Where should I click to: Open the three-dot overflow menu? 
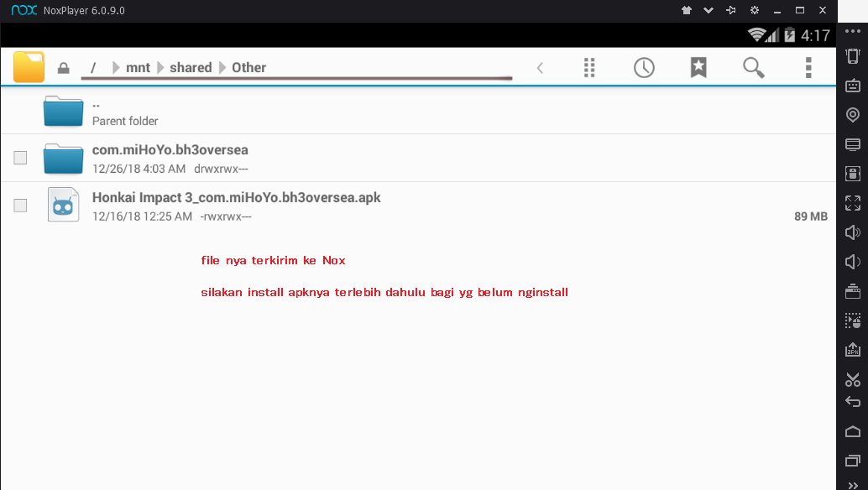808,67
